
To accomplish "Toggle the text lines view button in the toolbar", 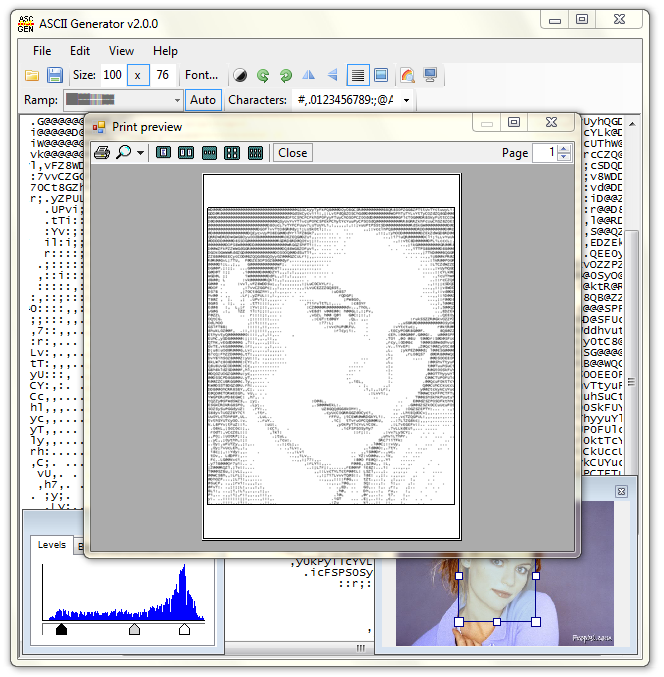I will (357, 75).
